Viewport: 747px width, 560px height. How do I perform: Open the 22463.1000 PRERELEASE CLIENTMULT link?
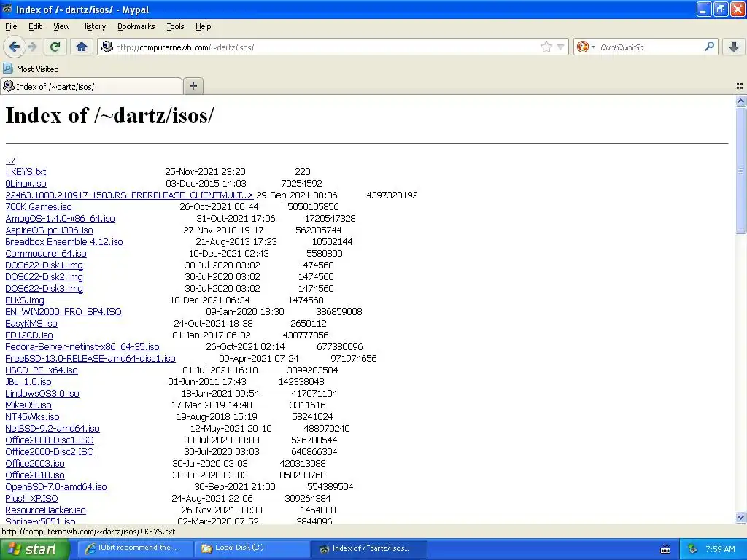(129, 195)
